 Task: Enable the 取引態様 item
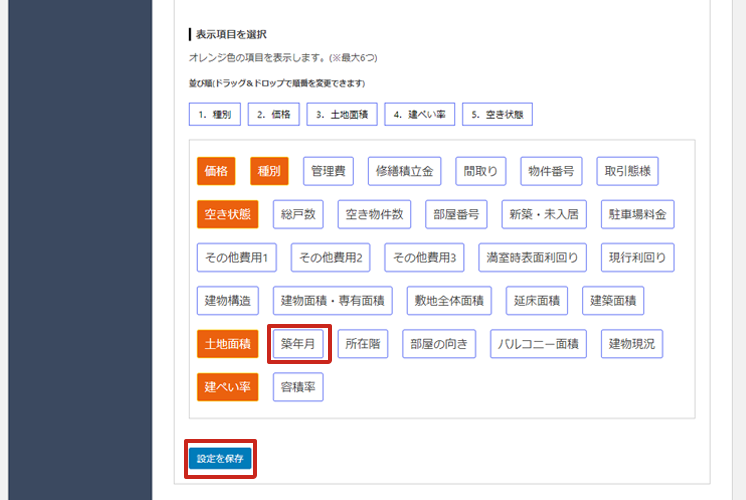627,172
